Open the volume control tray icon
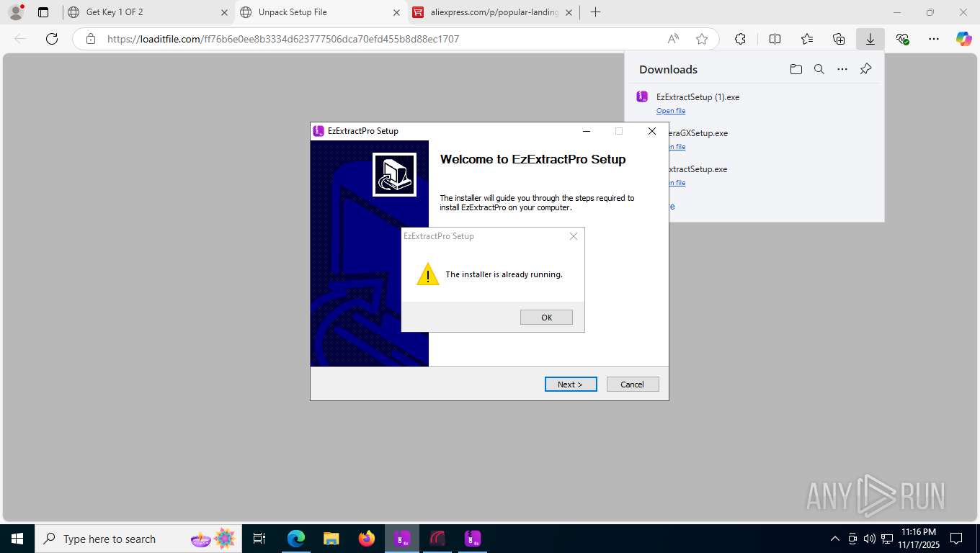 (x=869, y=539)
